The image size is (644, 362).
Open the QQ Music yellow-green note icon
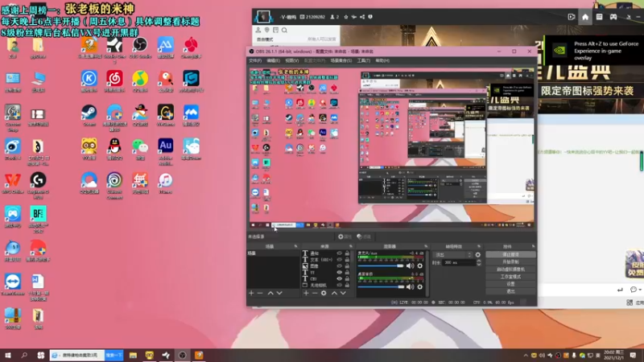pos(139,79)
